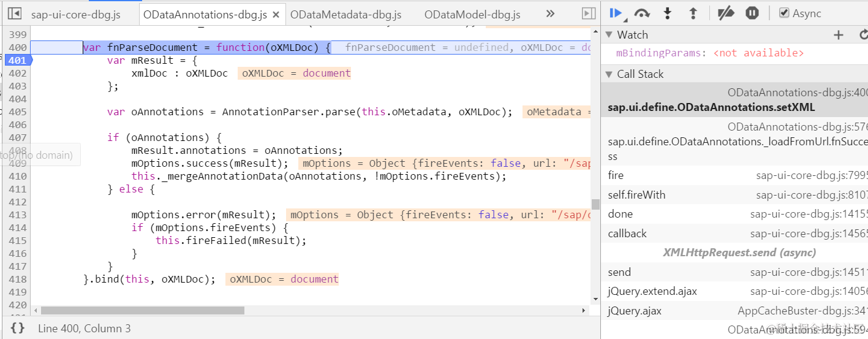The image size is (868, 339).
Task: Set breakpoint on line 418
Action: (18, 279)
